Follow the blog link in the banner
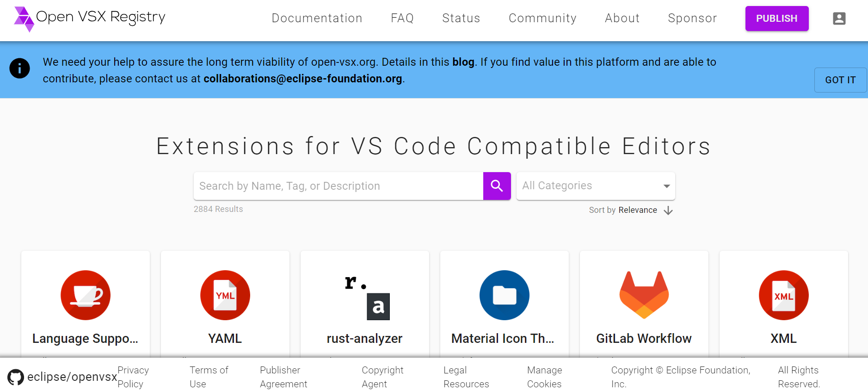This screenshot has width=868, height=391. [x=463, y=62]
